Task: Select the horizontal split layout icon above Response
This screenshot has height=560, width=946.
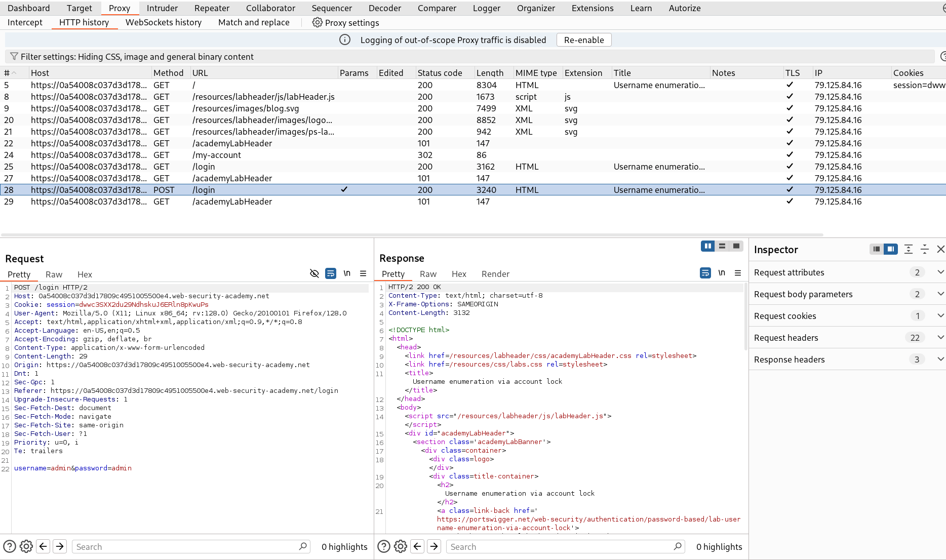Action: click(722, 246)
